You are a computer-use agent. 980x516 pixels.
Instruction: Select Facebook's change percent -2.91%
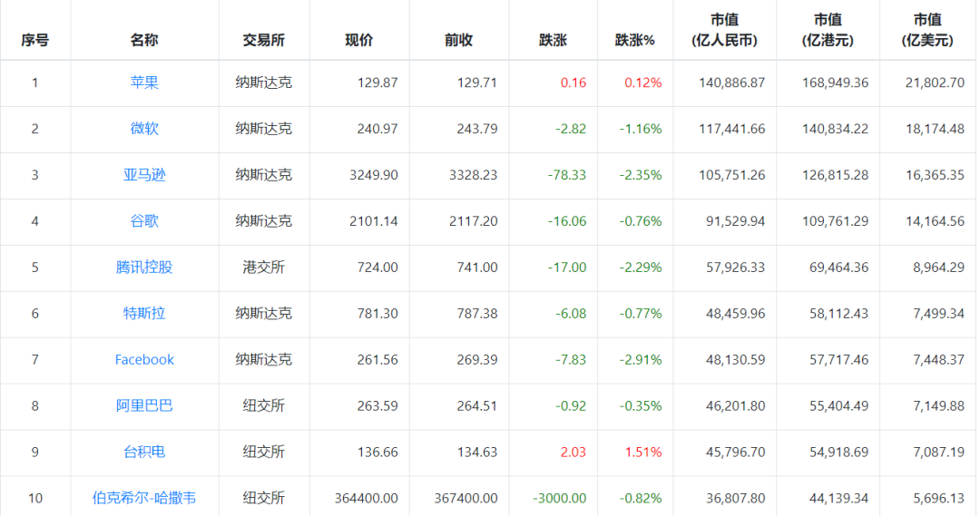coord(641,360)
